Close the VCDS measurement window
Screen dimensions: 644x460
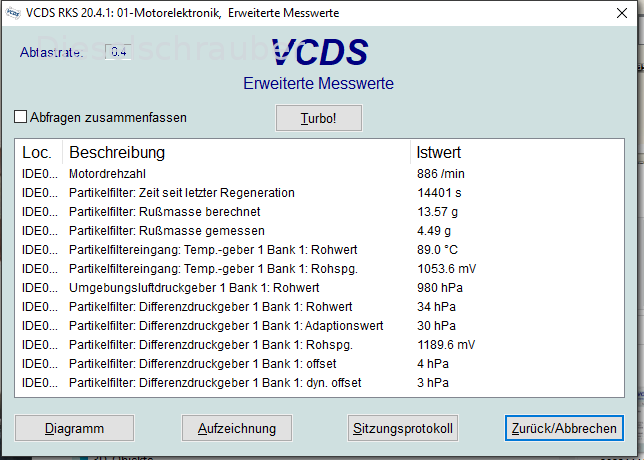tap(622, 13)
